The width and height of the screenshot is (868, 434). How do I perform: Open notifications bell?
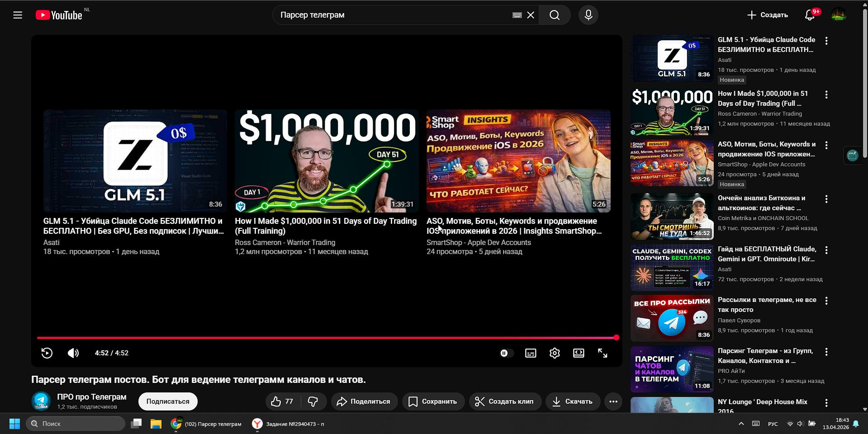810,15
